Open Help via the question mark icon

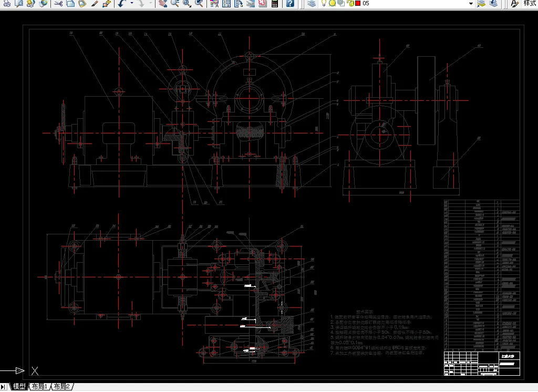pos(290,4)
